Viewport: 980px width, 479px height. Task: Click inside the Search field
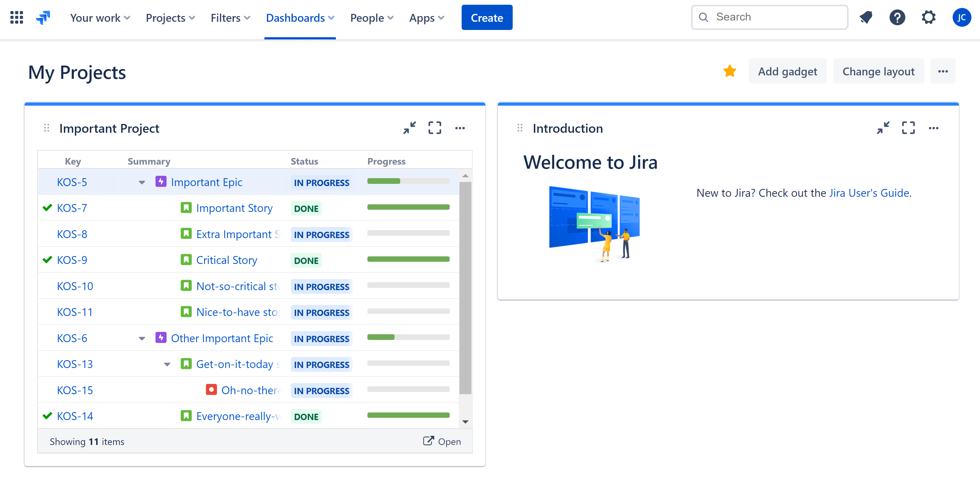click(x=769, y=17)
